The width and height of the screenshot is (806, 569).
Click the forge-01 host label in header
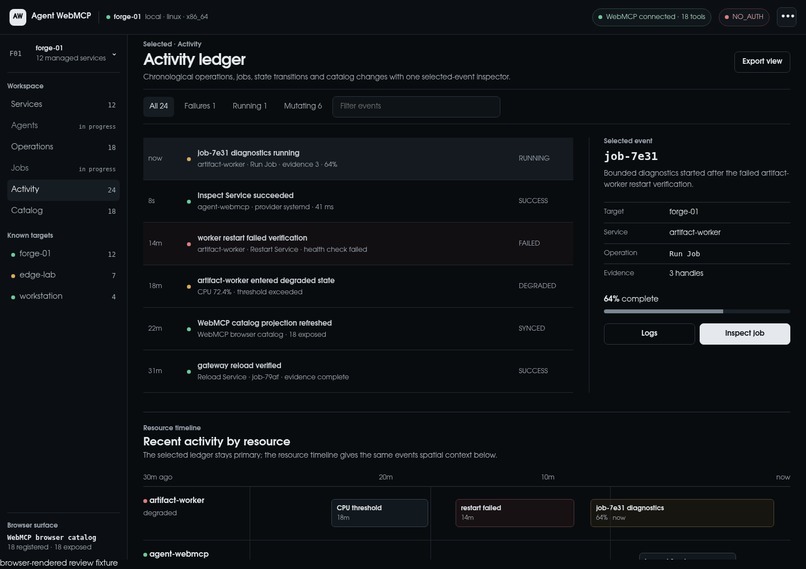(x=127, y=16)
